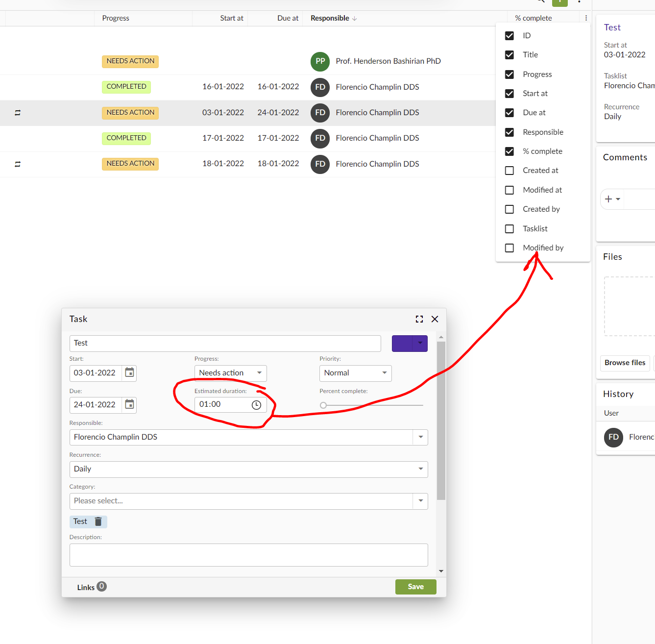The height and width of the screenshot is (644, 655).
Task: Open the column options three-dot menu
Action: [586, 18]
